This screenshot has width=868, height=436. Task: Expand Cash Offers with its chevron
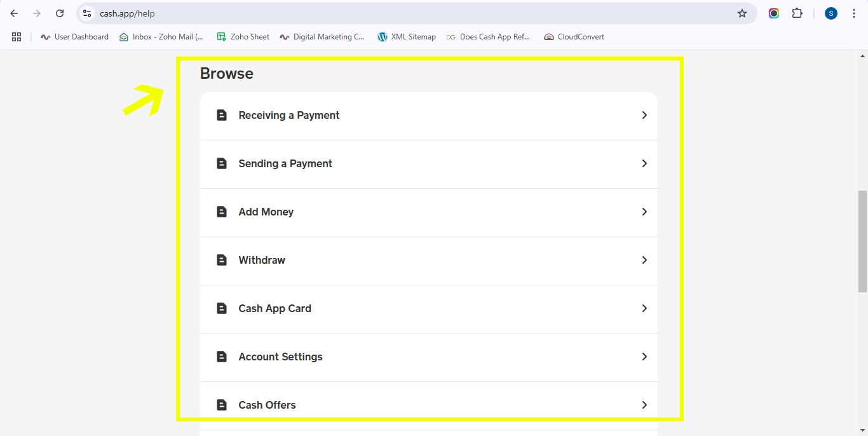click(x=644, y=405)
